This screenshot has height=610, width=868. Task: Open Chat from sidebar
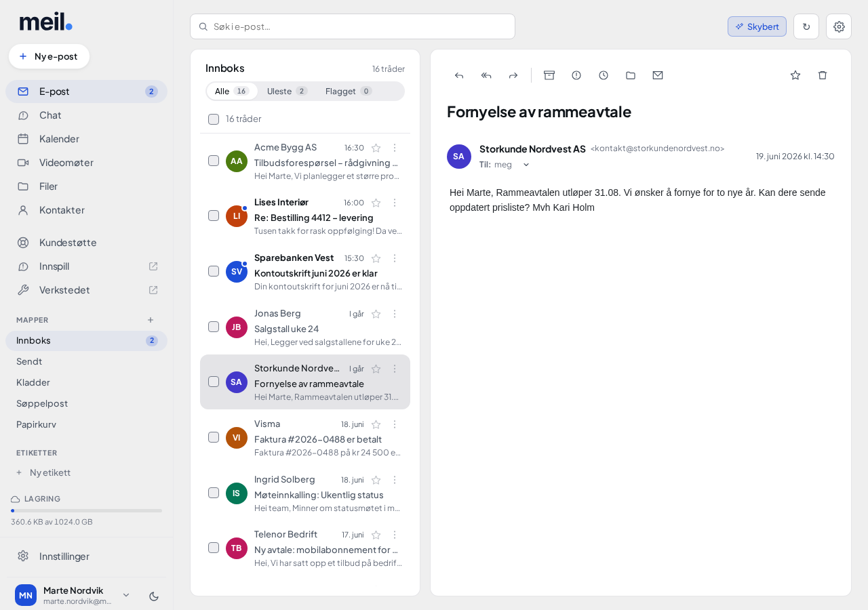(87, 115)
